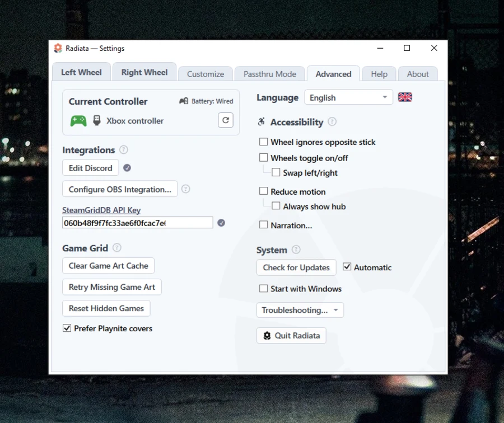
Task: Refresh the current controller list
Action: (x=226, y=120)
